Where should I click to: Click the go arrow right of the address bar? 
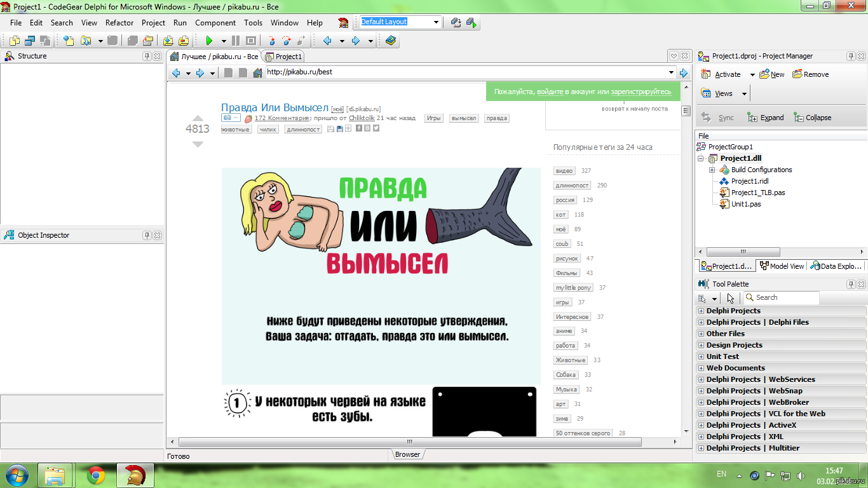pyautogui.click(x=684, y=73)
